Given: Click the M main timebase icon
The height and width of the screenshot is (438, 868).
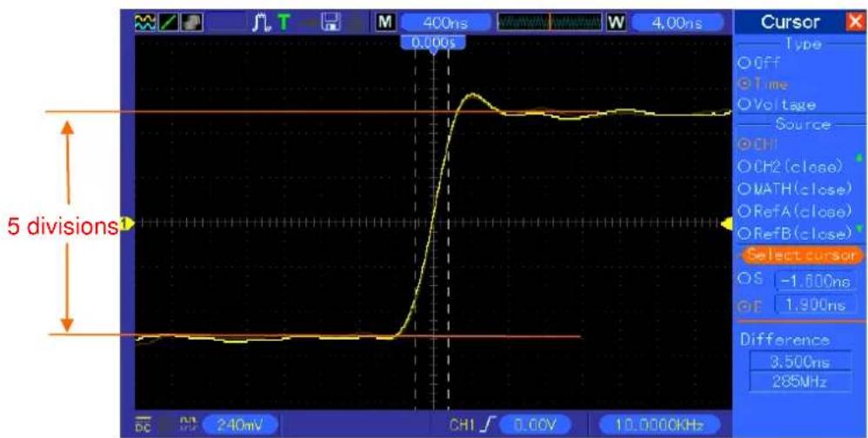Looking at the screenshot, I should 384,22.
